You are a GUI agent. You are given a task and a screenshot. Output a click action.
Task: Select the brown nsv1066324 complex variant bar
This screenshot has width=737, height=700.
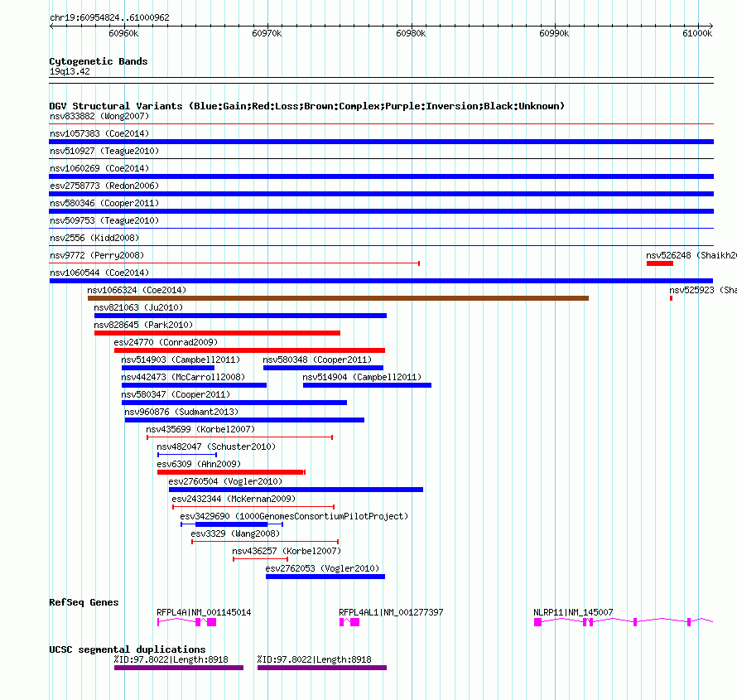338,298
